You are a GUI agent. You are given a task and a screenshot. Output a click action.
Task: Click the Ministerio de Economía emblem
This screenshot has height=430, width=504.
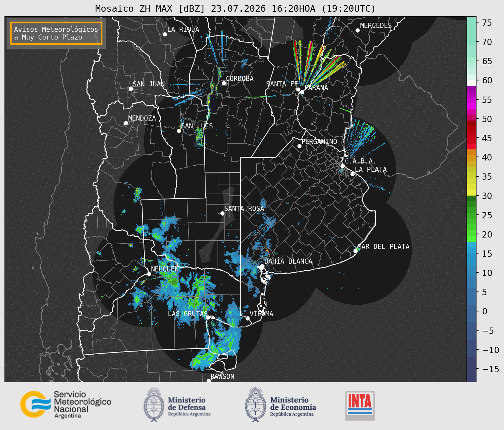(x=255, y=405)
